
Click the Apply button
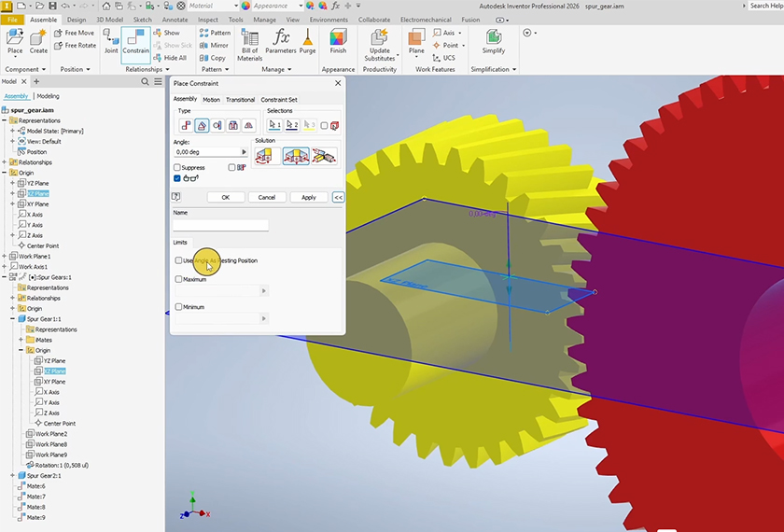[x=308, y=197]
